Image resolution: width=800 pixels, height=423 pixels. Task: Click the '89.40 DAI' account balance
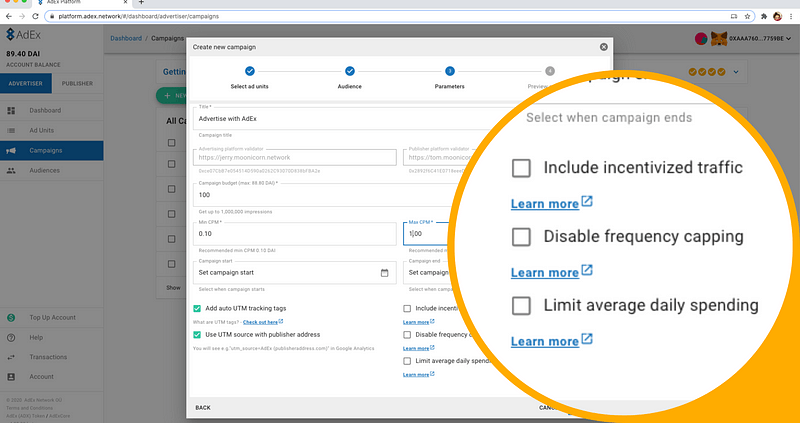[23, 54]
